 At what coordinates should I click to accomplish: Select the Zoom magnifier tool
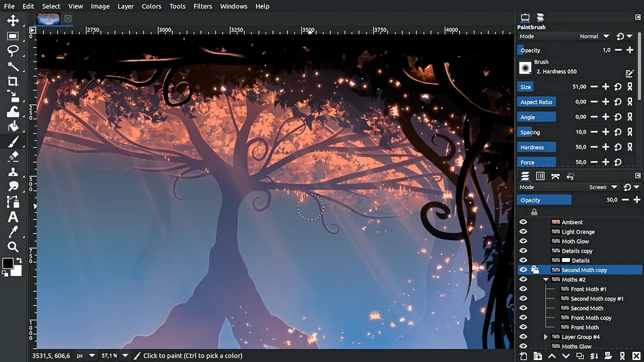click(x=13, y=247)
